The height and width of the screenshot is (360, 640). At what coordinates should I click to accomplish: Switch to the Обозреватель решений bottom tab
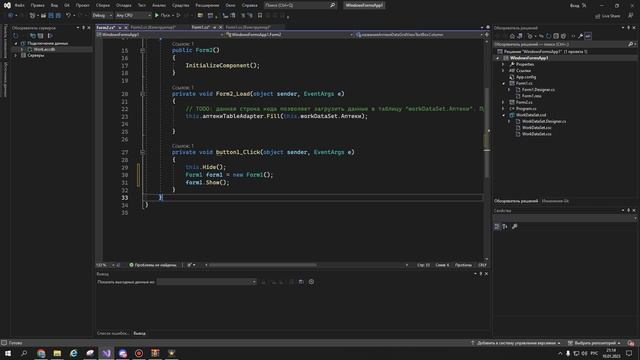pos(516,201)
